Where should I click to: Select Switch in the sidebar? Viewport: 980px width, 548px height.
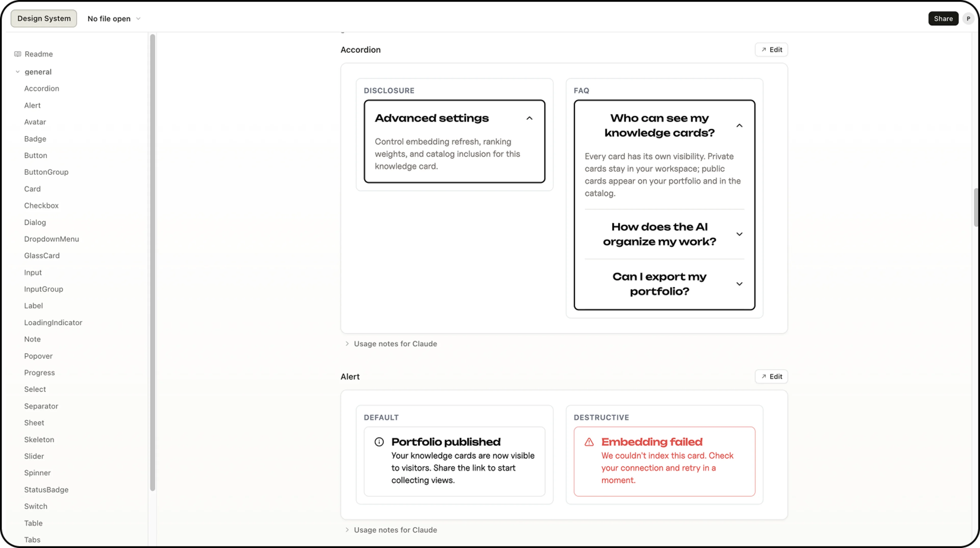click(x=36, y=507)
